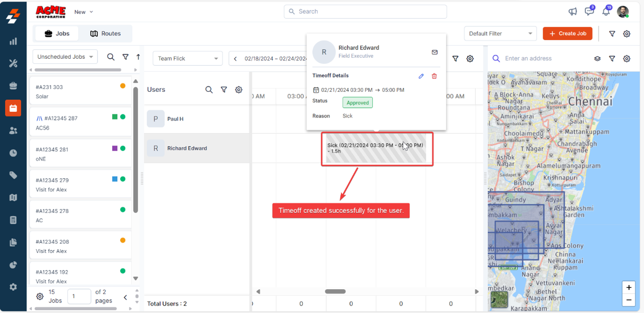644x313 pixels.
Task: Zoom in on the map with plus button
Action: pyautogui.click(x=629, y=287)
